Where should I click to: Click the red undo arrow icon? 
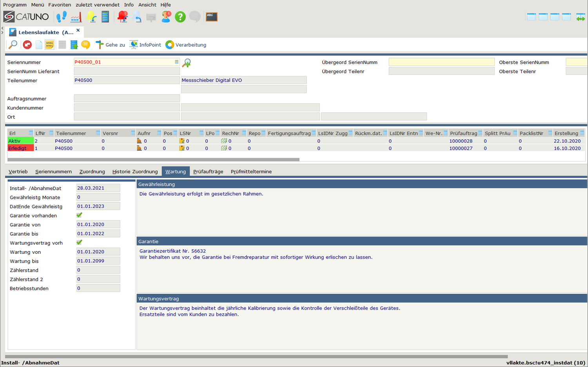[27, 45]
